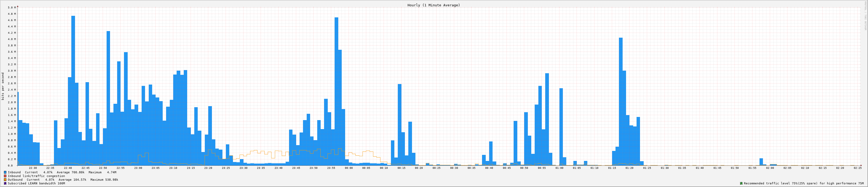868x187 pixels.
Task: Click the 02:25 label at axis end
Action: (857, 168)
